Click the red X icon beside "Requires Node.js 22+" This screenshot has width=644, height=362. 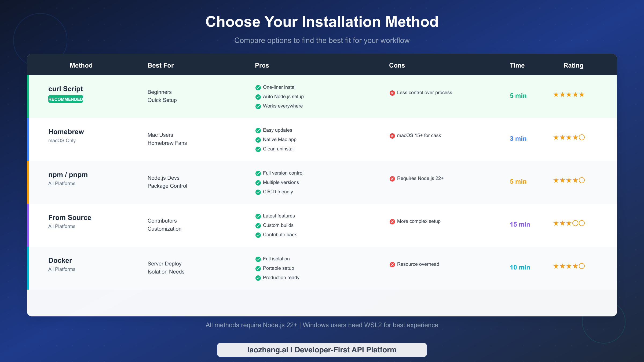point(392,178)
